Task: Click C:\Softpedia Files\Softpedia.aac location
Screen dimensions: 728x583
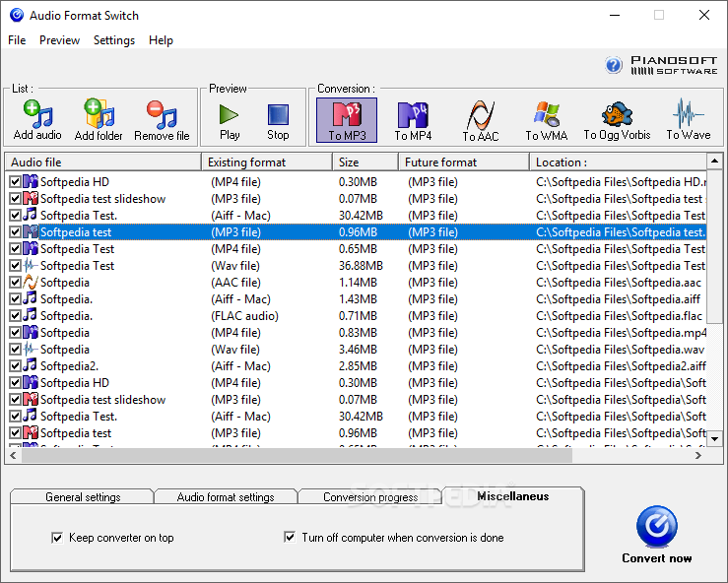Action: point(619,283)
